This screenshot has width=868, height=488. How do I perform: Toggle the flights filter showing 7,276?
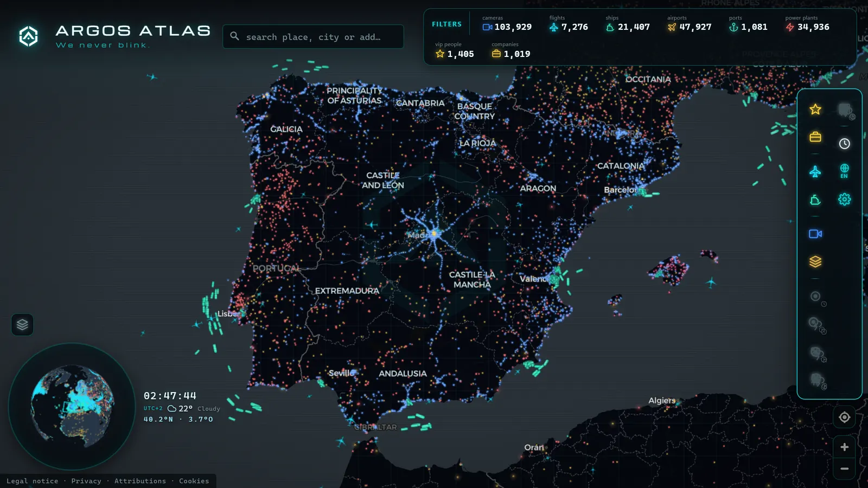[x=569, y=23]
